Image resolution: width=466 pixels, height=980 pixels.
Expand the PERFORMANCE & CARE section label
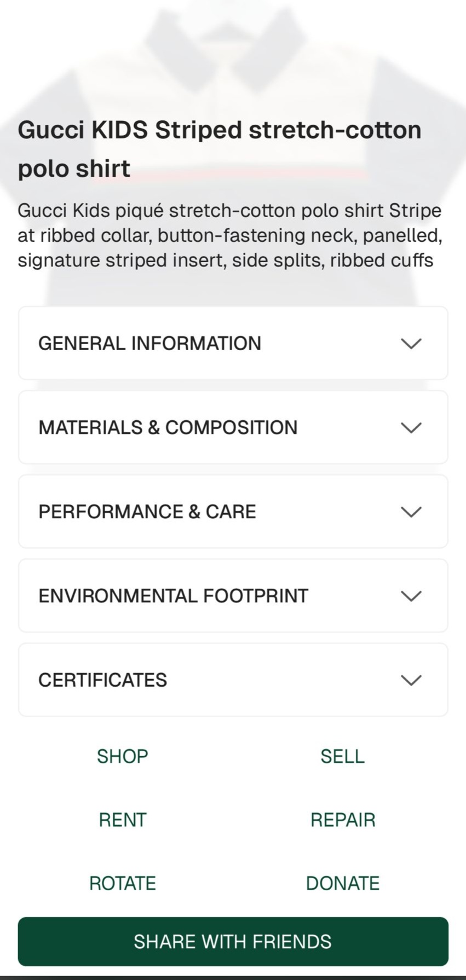(147, 512)
